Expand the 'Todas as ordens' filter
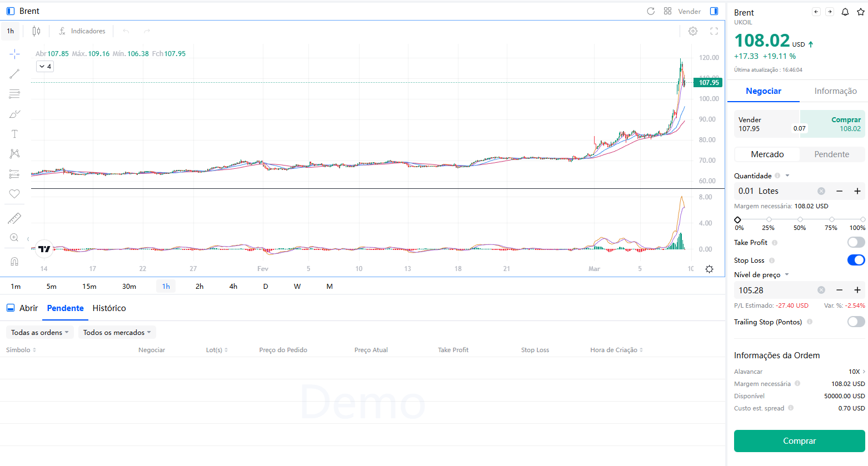This screenshot has height=466, width=868. coord(39,332)
